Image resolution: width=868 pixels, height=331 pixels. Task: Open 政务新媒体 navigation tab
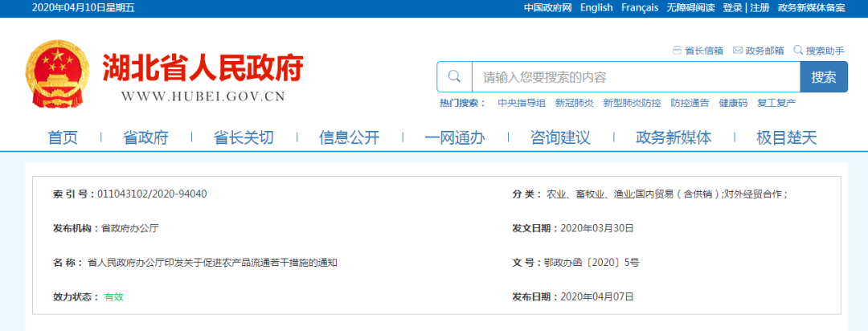[x=674, y=138]
